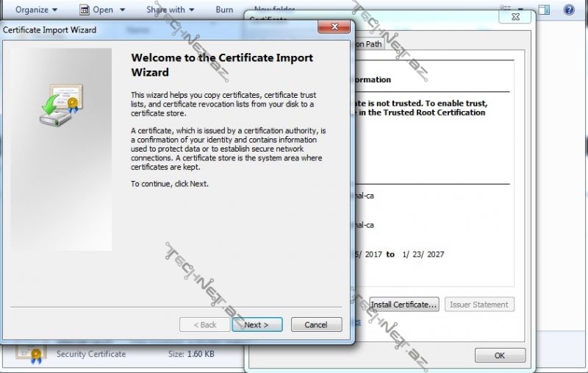588x373 pixels.
Task: Show the preview pane using the toolbar icon
Action: (544, 10)
